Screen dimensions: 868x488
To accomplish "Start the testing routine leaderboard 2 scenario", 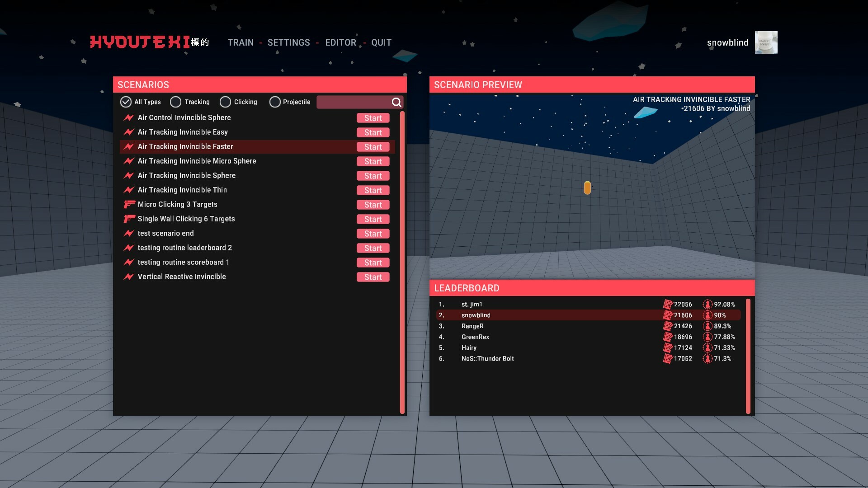I will point(373,248).
